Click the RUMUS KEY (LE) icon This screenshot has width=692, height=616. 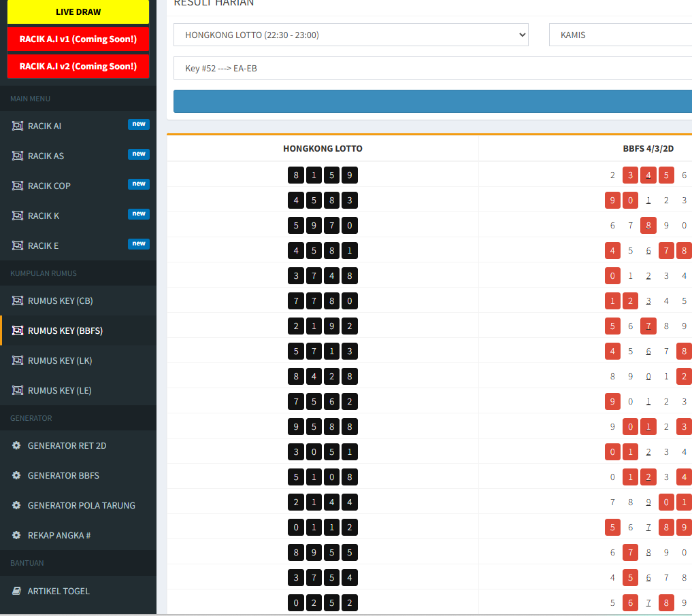(17, 391)
